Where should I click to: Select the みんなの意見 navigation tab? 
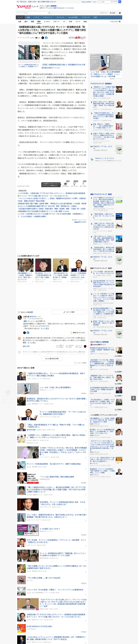(x=73, y=17)
